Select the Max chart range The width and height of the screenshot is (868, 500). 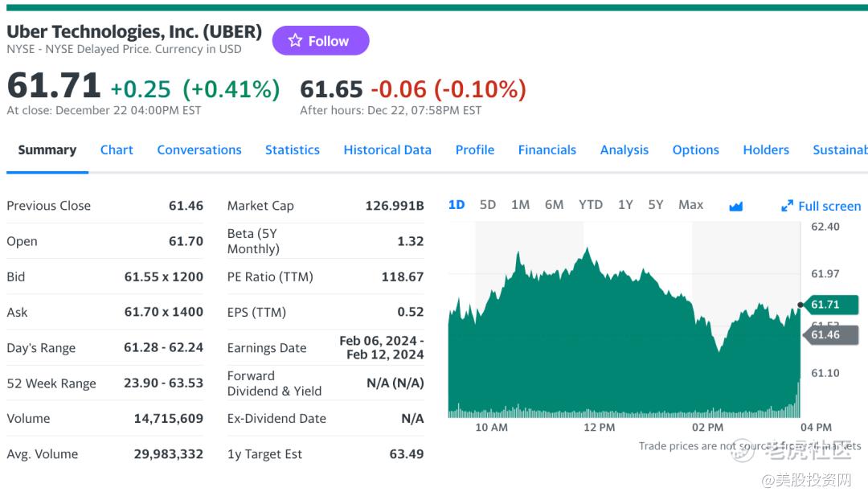691,204
